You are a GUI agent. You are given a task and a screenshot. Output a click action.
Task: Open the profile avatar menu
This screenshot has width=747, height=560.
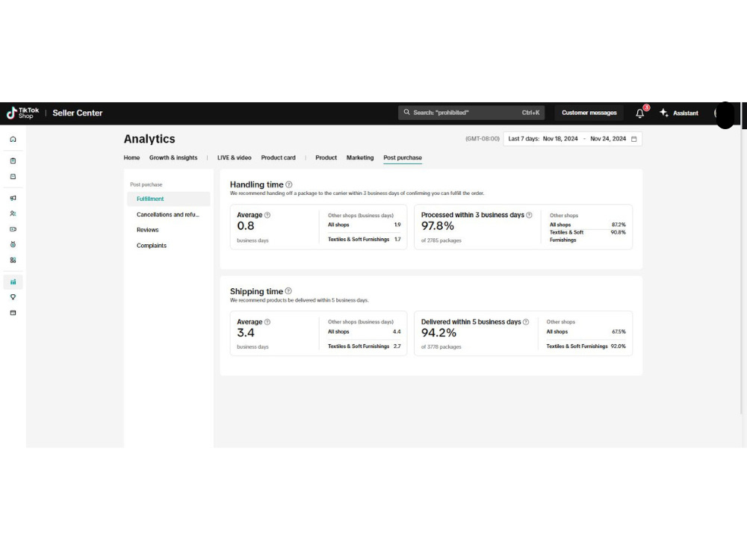(x=725, y=114)
